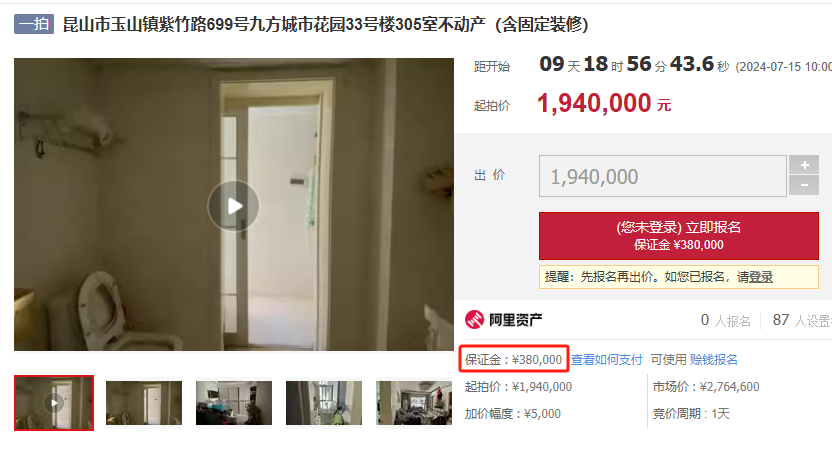This screenshot has width=832, height=450.
Task: Open the 请登录 login link
Action: tap(755, 277)
